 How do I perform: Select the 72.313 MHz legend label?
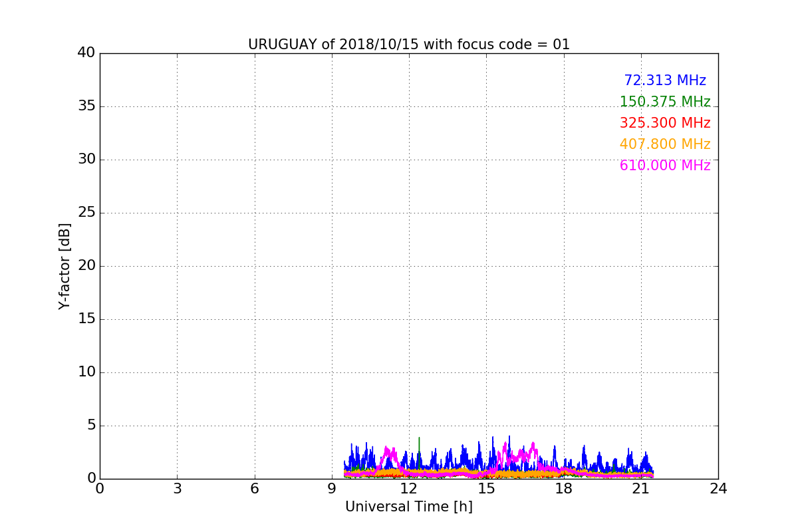click(x=665, y=80)
